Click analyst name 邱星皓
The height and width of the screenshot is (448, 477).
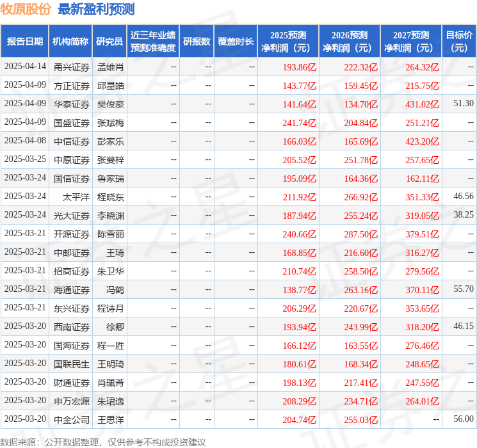click(x=111, y=86)
